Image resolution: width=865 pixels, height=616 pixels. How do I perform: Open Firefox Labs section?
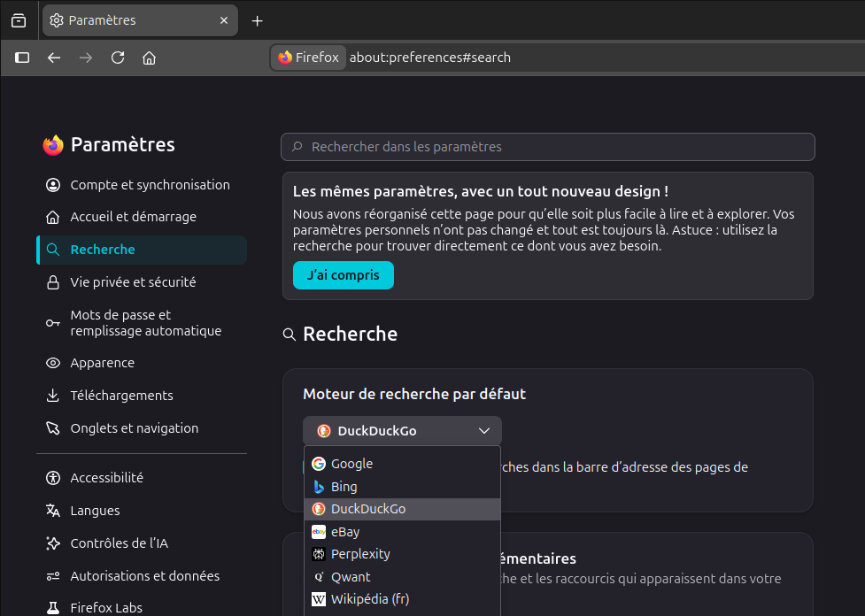coord(142,607)
